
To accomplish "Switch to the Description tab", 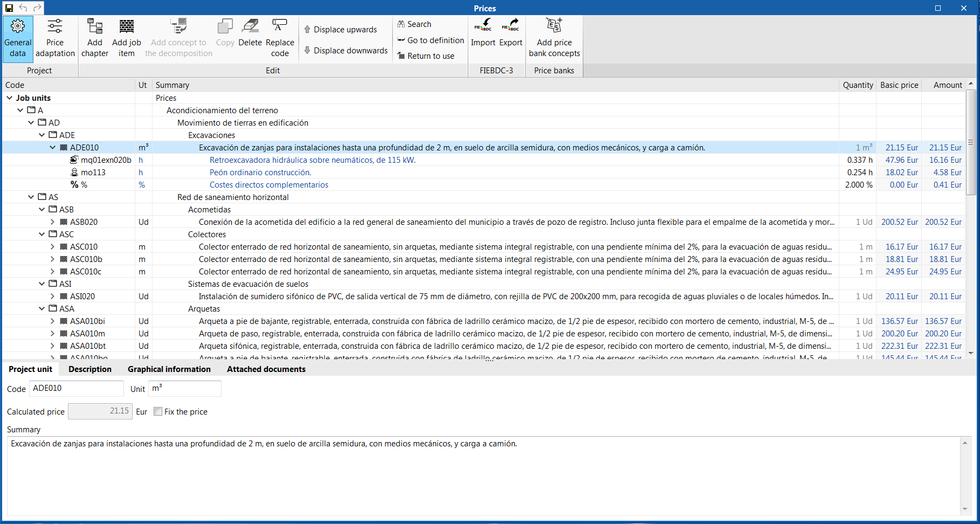I will (x=89, y=369).
